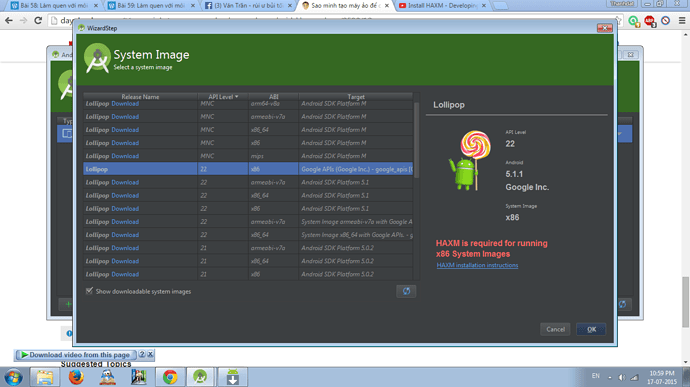Open HAXM installation instructions link

click(x=477, y=265)
